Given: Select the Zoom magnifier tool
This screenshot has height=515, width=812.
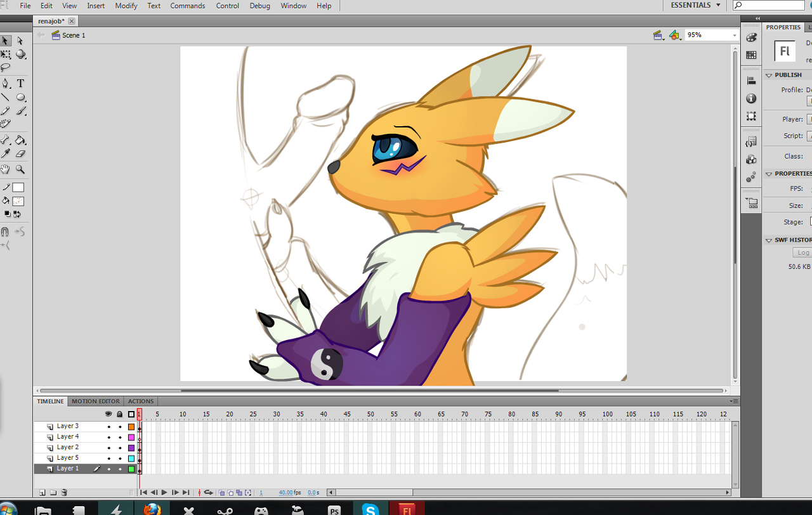Looking at the screenshot, I should 20,169.
